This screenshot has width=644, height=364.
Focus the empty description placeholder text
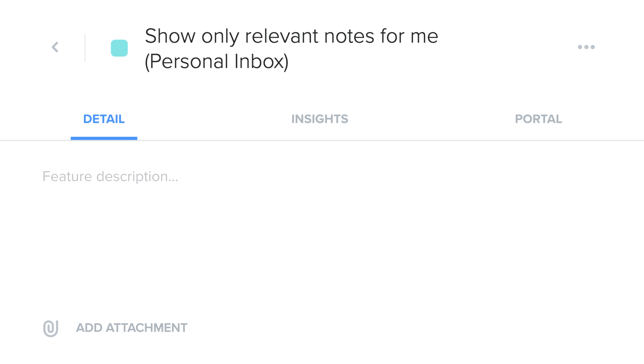click(x=110, y=177)
